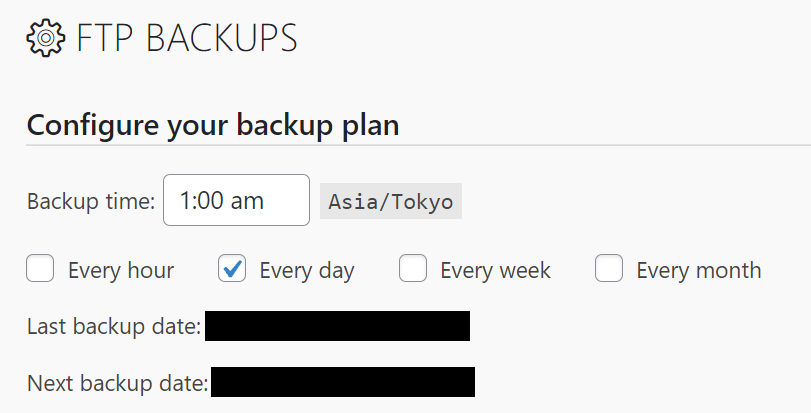
Task: Click the Every day label text
Action: pos(307,271)
